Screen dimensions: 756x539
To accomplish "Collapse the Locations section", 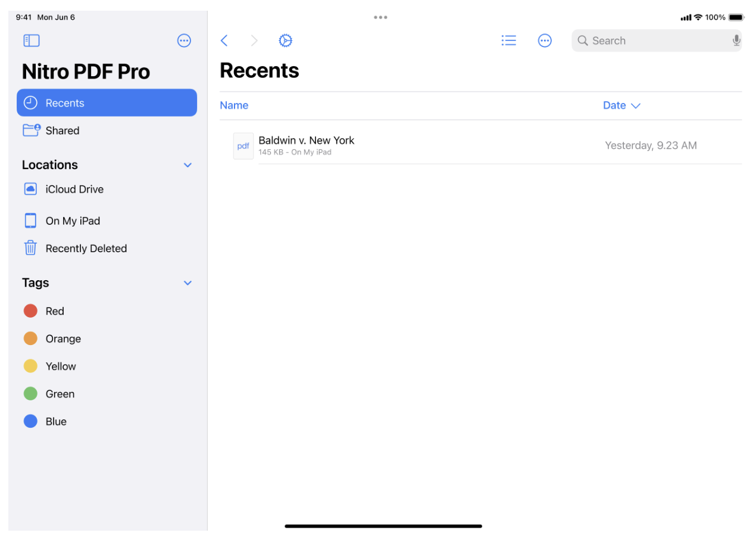I will click(188, 165).
